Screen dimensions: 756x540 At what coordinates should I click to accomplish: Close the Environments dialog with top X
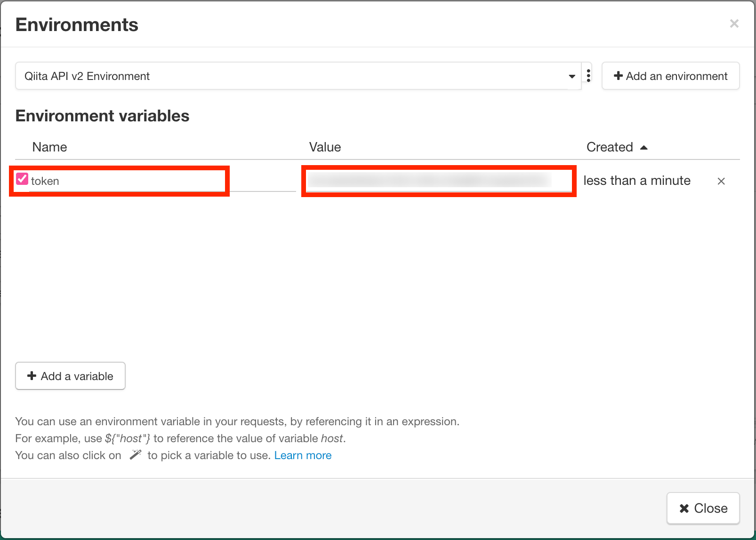pyautogui.click(x=734, y=24)
